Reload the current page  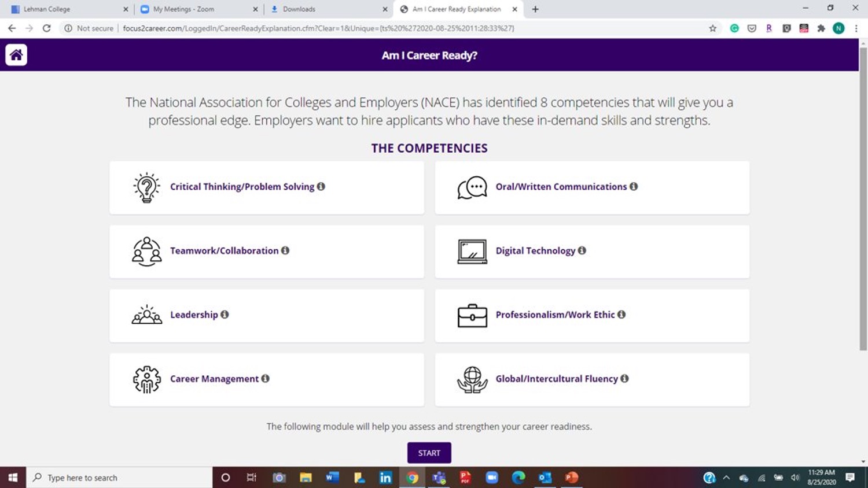coord(47,28)
